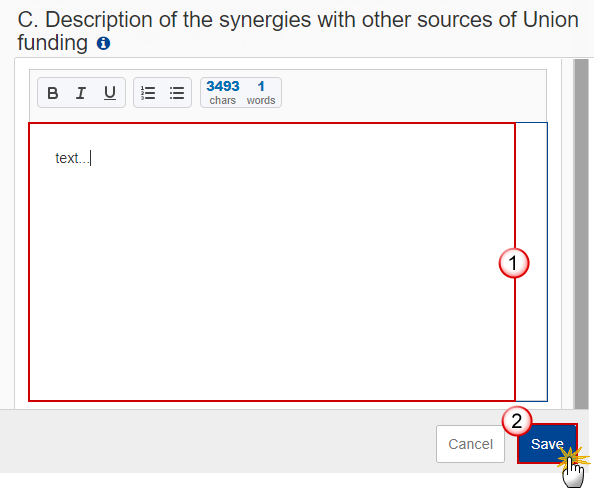
Task: Click the 3493 character counter
Action: (x=223, y=86)
